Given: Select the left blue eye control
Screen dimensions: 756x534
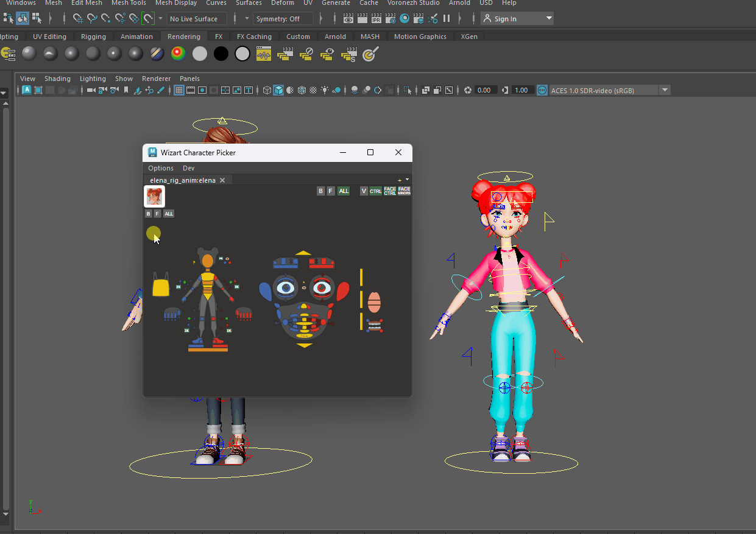Looking at the screenshot, I should point(285,287).
